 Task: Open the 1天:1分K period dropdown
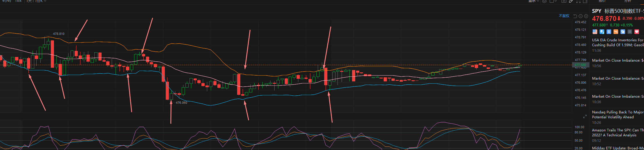click(36, 1)
